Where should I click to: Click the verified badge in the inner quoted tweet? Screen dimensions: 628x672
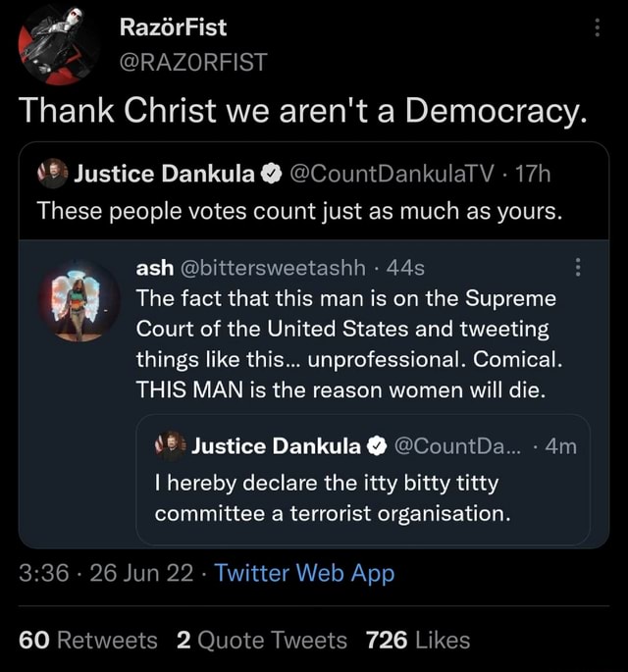[x=376, y=447]
